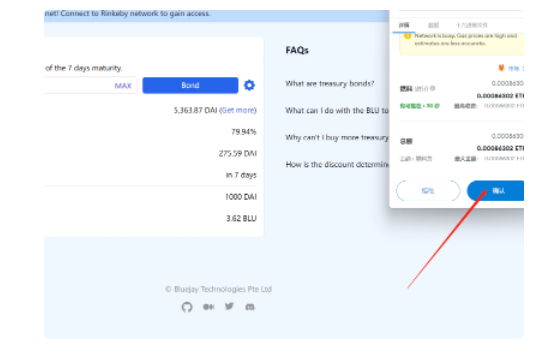Switch to the details tab in MetaMask
Viewport: 546px width, 363px height.
[x=404, y=25]
